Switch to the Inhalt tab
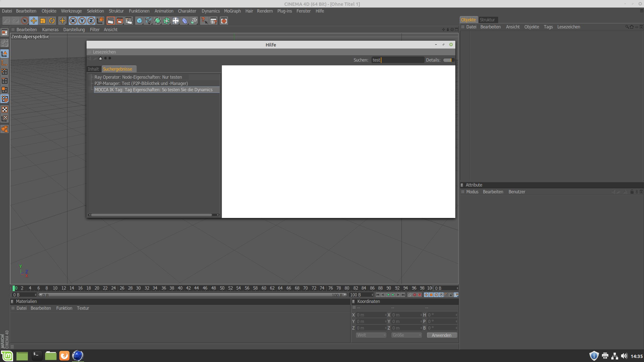 click(x=93, y=69)
